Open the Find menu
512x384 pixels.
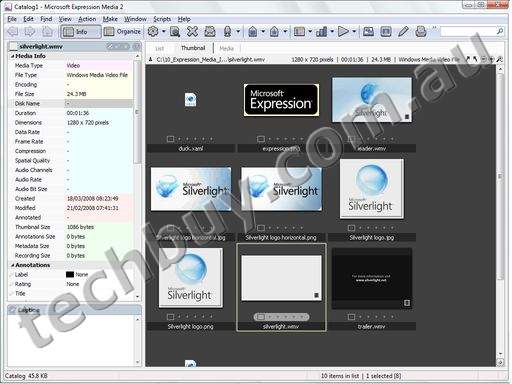[46, 19]
